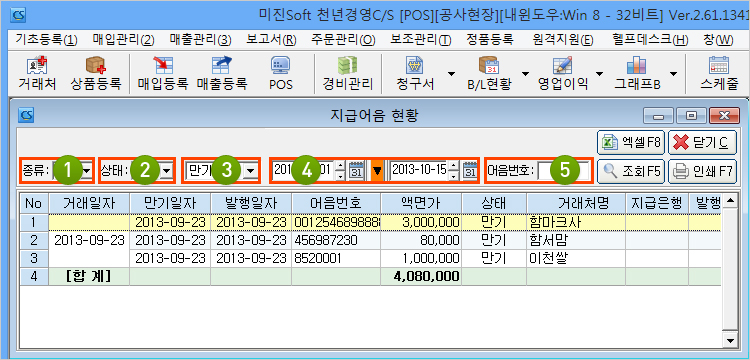
Task: Click the 엑셀 F8 export button
Action: [x=631, y=142]
